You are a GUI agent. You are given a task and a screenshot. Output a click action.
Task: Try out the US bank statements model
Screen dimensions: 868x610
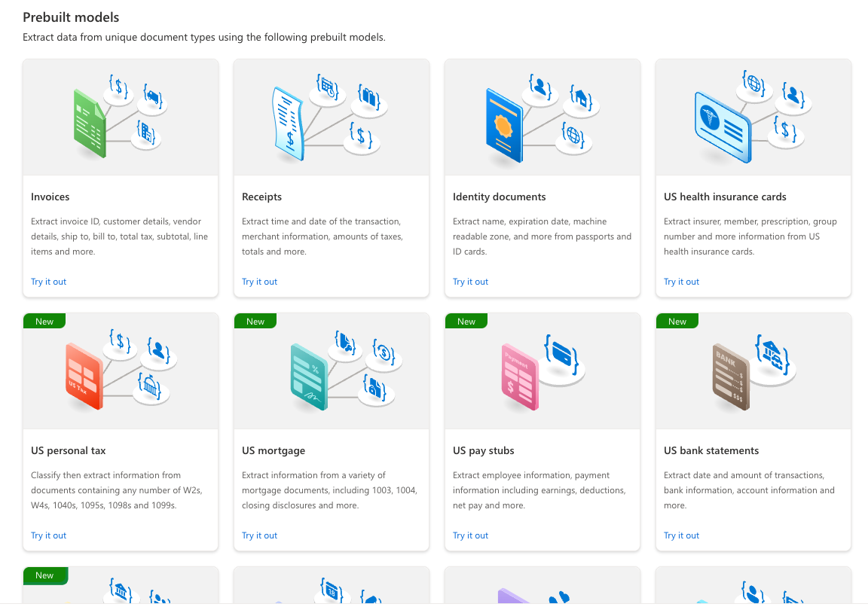coord(681,535)
